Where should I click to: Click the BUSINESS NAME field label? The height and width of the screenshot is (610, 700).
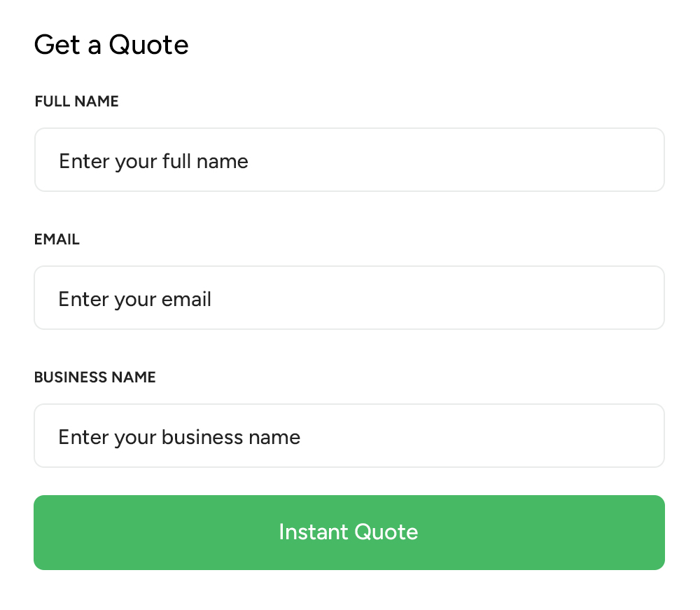(x=95, y=377)
